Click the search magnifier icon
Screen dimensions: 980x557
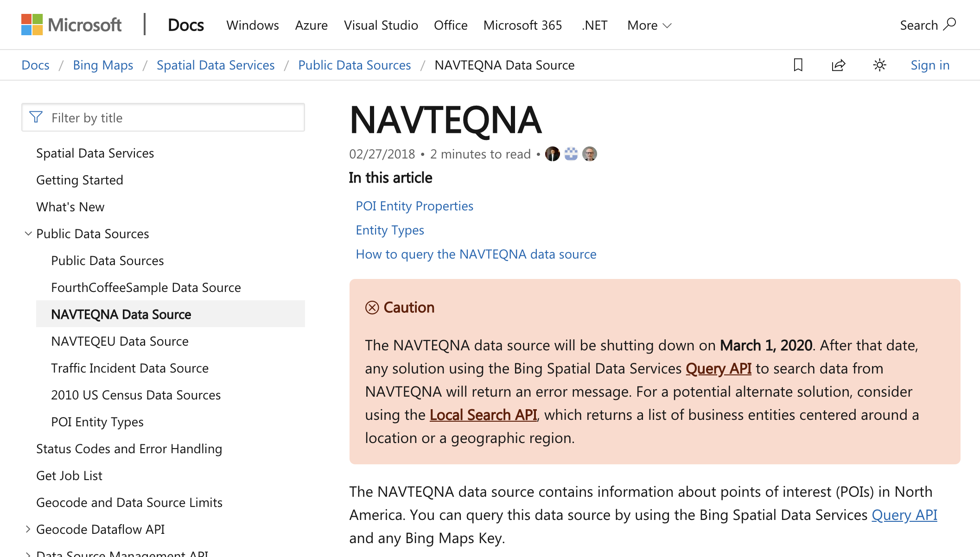tap(950, 25)
